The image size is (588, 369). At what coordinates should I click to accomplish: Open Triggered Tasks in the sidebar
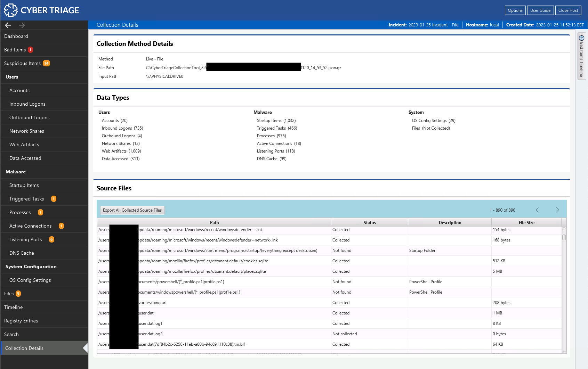(x=44, y=199)
